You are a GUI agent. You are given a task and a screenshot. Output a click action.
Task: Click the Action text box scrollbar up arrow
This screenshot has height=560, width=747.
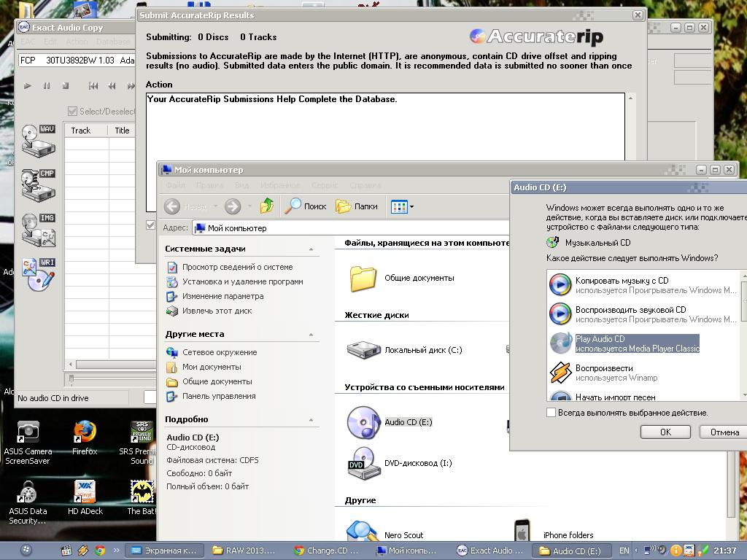click(630, 98)
